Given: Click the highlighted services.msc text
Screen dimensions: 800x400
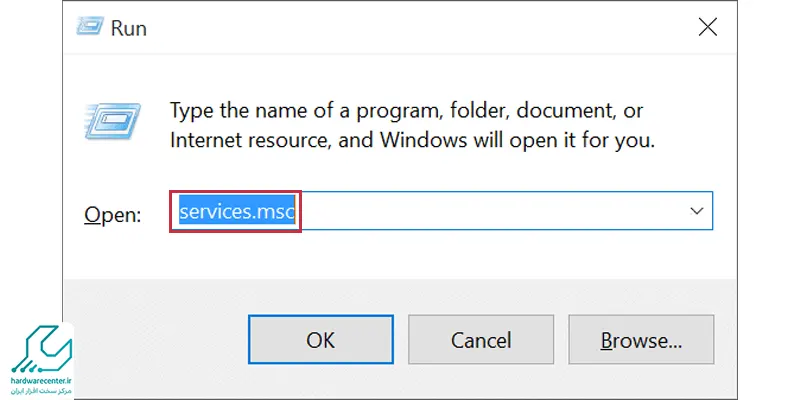Looking at the screenshot, I should coord(237,211).
